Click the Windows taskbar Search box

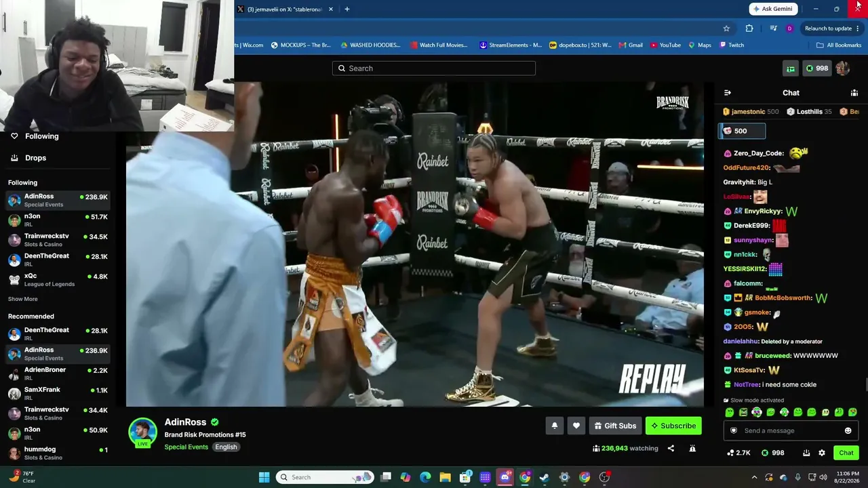[323, 477]
